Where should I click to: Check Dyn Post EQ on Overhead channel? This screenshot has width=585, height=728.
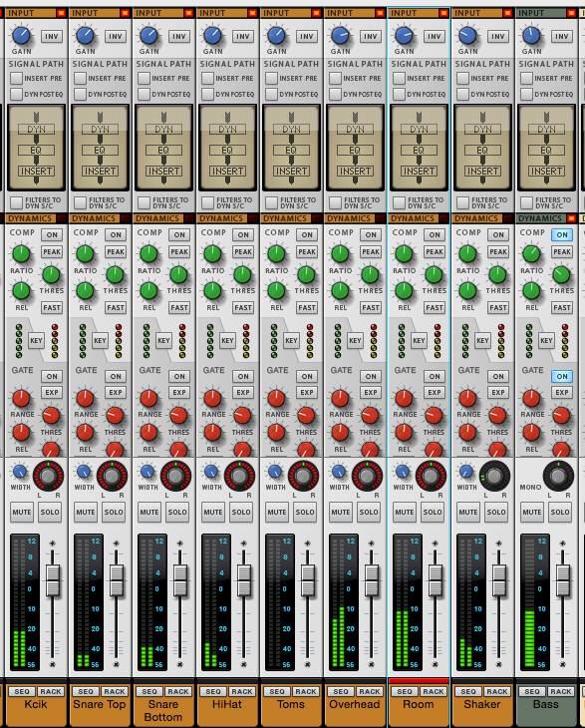(x=336, y=95)
